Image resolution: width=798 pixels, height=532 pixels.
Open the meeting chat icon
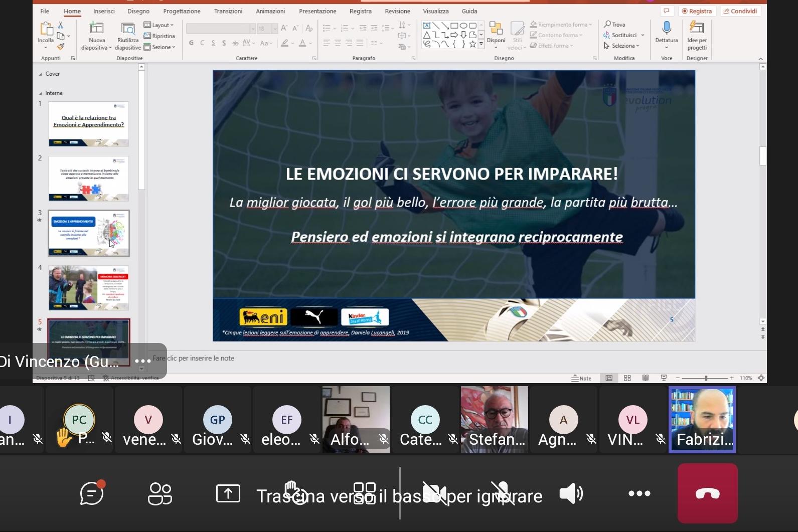(x=92, y=494)
